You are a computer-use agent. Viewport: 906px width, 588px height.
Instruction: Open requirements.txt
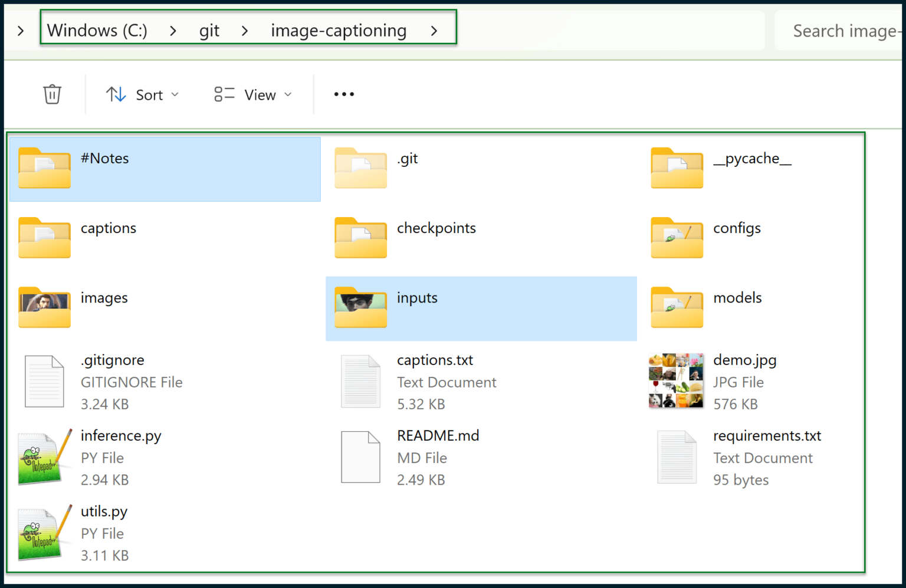767,435
